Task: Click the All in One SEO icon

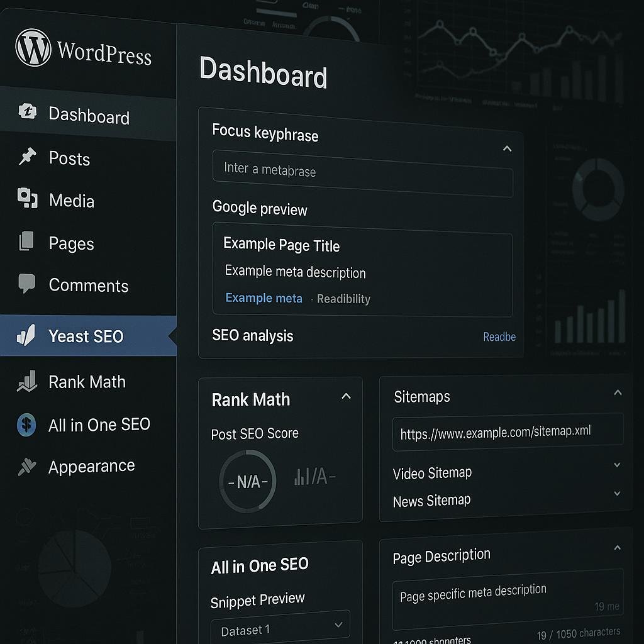Action: 26,425
